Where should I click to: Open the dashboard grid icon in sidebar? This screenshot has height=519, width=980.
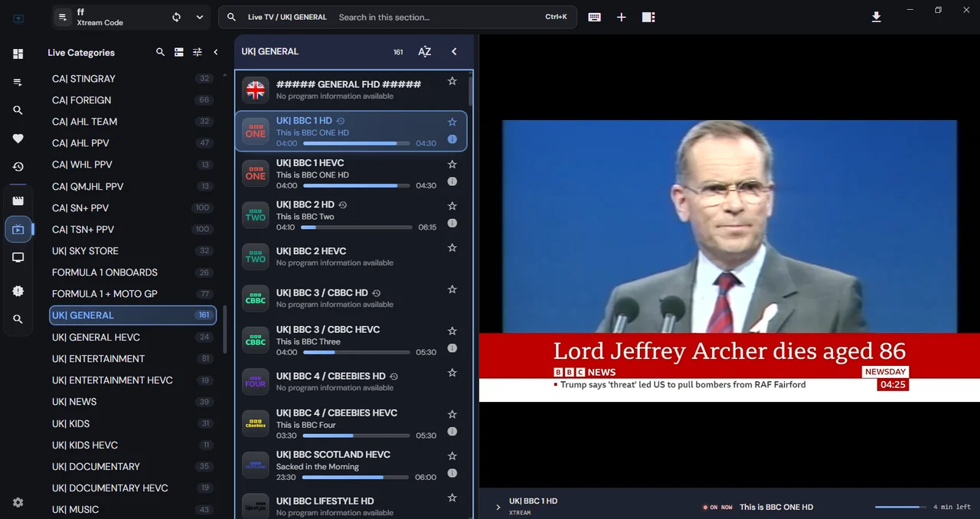tap(18, 54)
